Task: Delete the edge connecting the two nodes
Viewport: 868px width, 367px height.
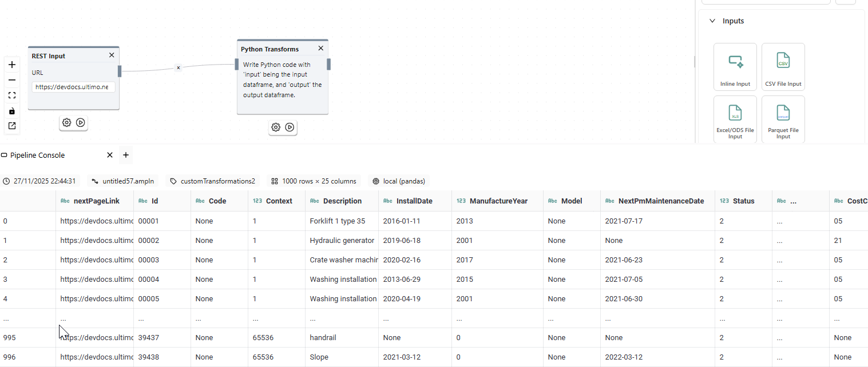Action: tap(178, 67)
